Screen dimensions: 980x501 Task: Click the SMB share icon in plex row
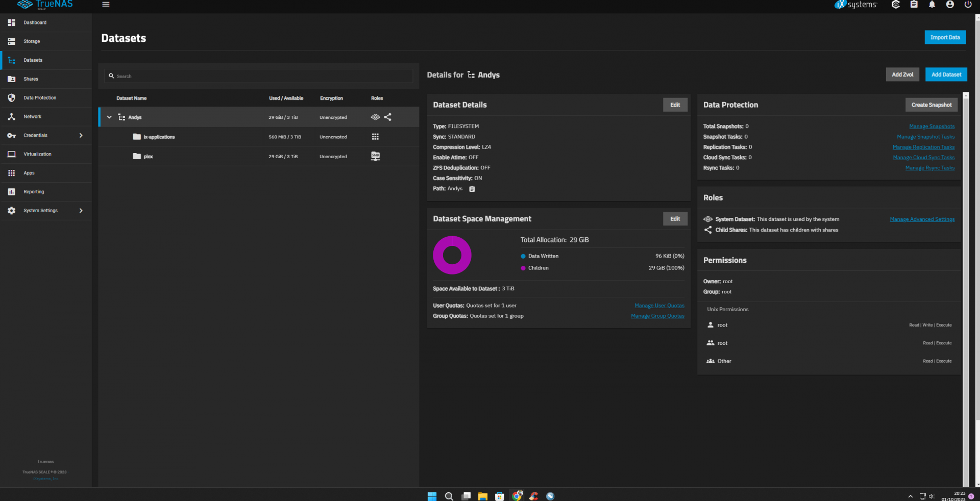coord(375,156)
